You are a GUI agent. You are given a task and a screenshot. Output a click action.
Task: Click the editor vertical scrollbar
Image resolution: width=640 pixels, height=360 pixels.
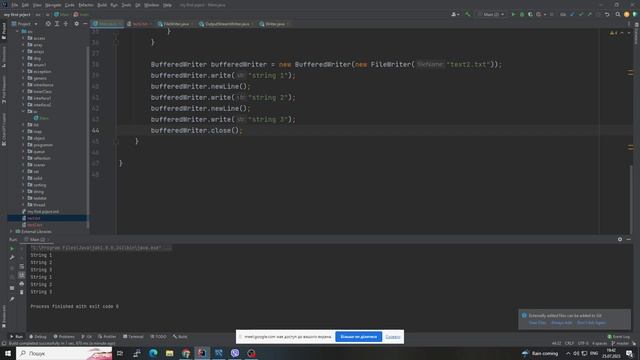[631, 200]
